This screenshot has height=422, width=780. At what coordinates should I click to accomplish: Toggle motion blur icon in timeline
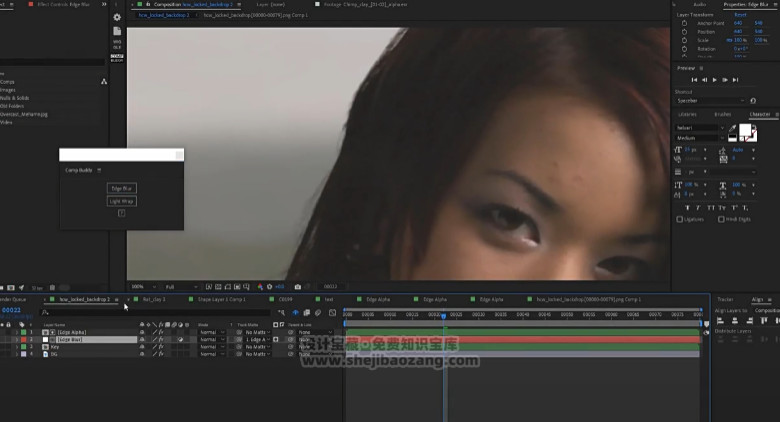(318, 313)
